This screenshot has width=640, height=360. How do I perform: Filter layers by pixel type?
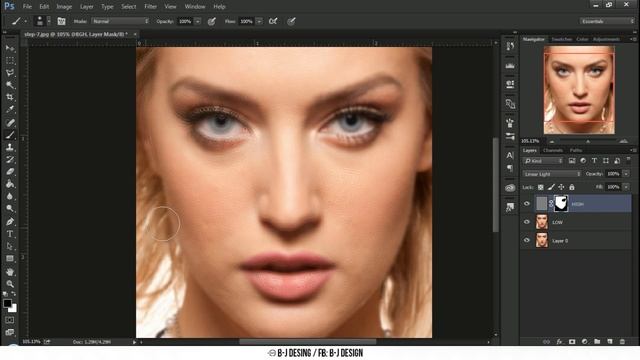572,161
